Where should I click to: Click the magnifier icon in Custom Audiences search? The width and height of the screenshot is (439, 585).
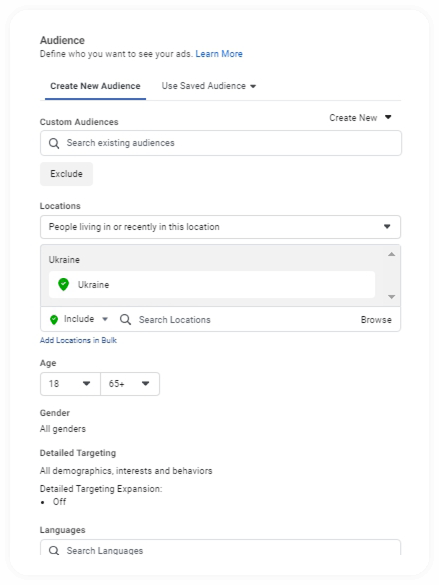coord(54,143)
